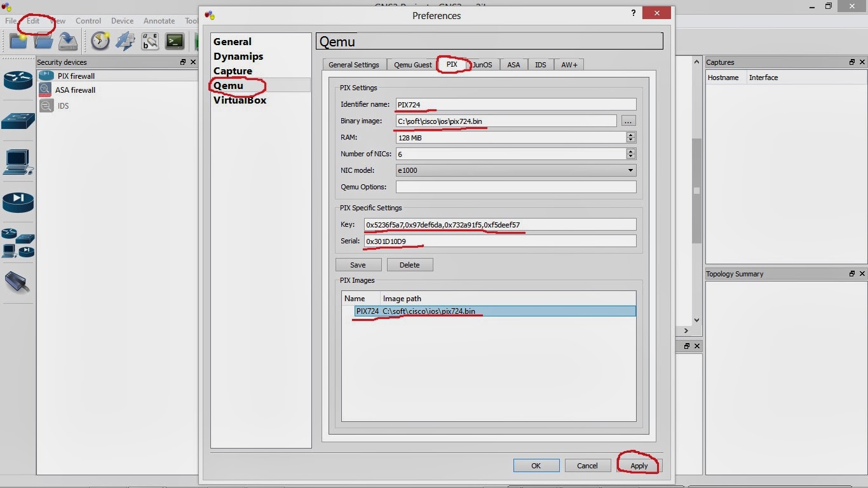Screen dimensions: 868x488
Task: Close the Captures panel
Action: pos(862,62)
